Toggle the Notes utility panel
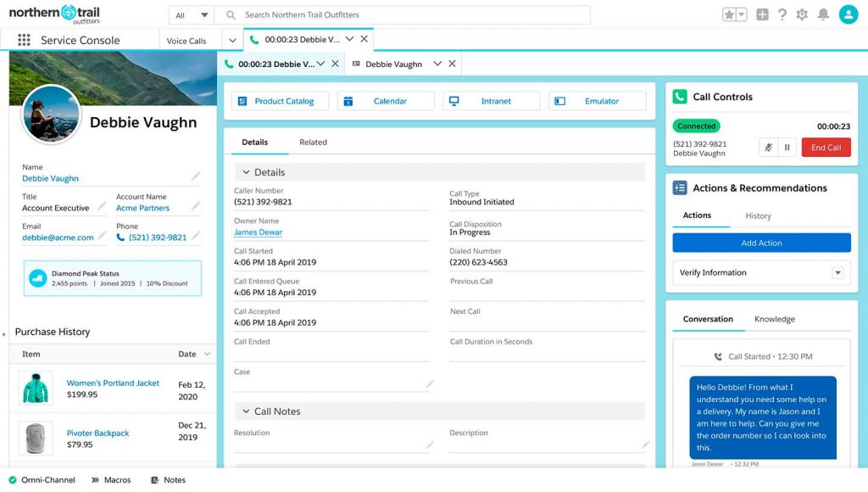 tap(167, 479)
